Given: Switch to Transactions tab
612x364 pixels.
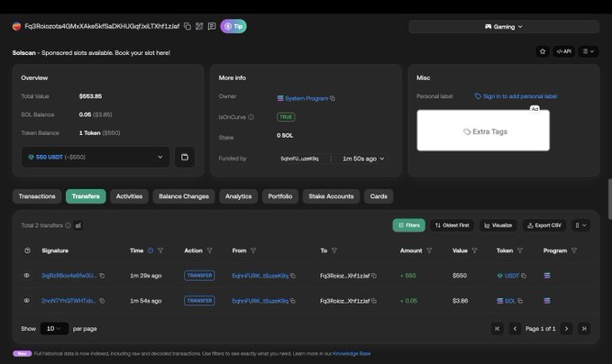Looking at the screenshot, I should click(x=37, y=196).
